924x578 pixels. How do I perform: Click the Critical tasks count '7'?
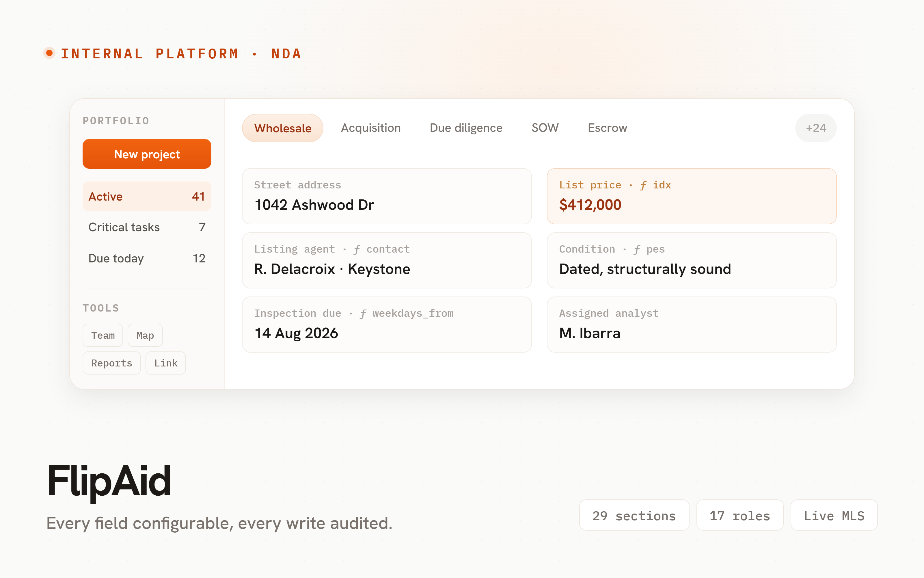coord(202,227)
